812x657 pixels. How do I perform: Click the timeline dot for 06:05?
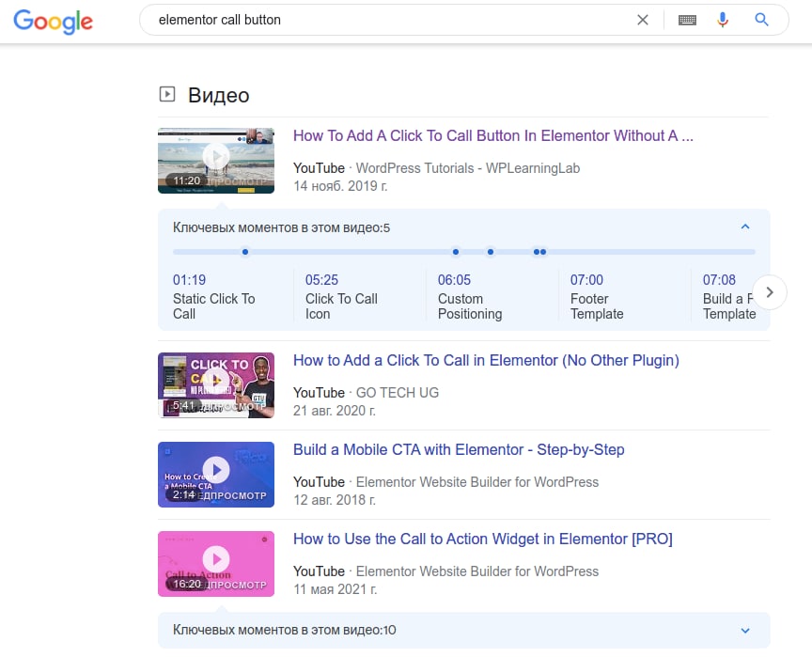point(491,252)
